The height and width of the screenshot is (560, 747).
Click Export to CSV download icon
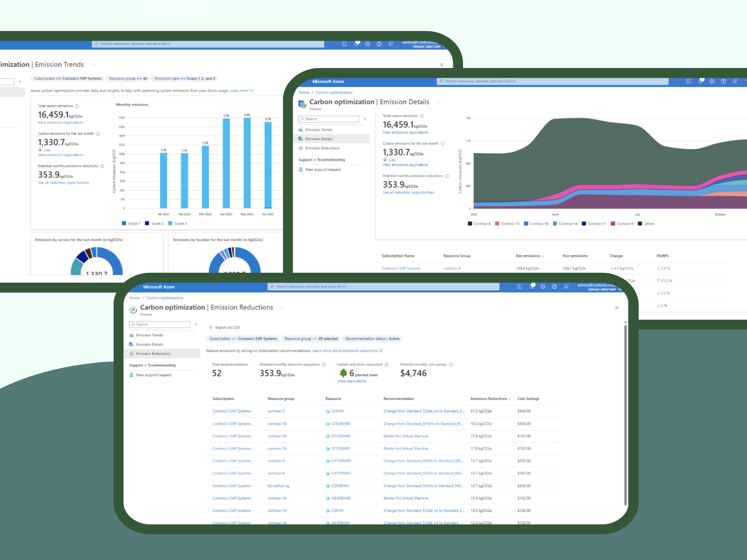pyautogui.click(x=211, y=327)
